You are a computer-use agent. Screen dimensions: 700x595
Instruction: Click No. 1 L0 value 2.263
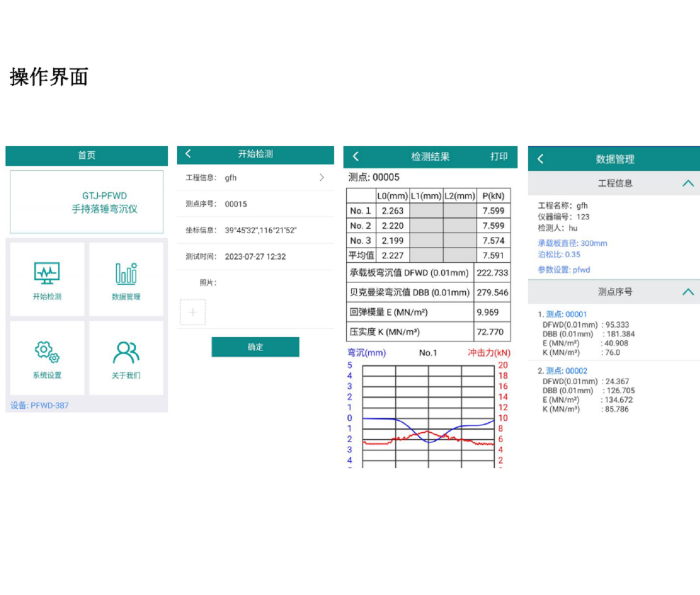392,211
